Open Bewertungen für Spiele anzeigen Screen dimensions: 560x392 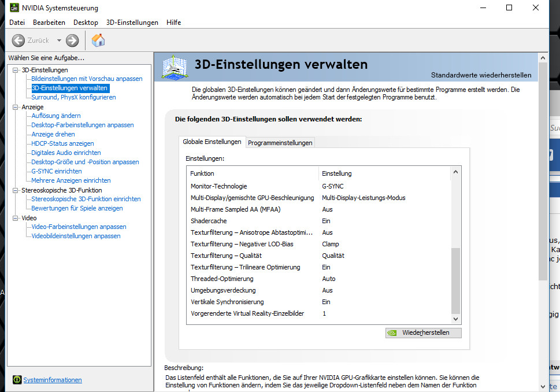click(77, 208)
